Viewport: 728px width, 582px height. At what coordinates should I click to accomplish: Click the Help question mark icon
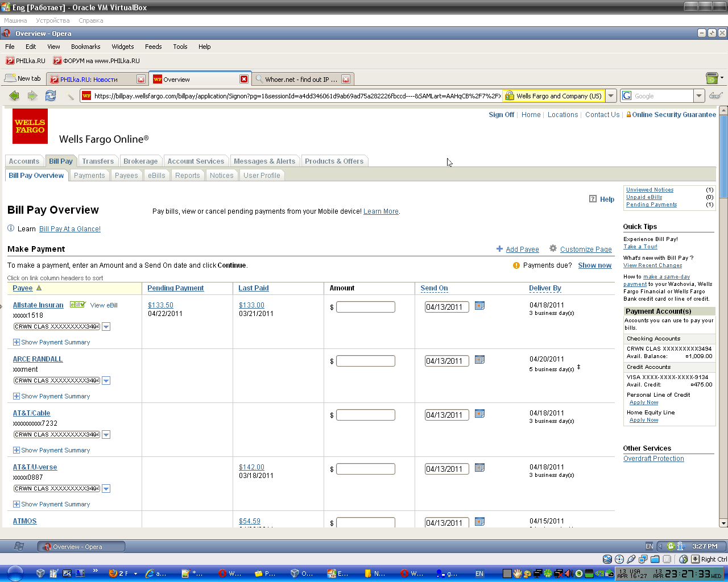click(x=593, y=199)
